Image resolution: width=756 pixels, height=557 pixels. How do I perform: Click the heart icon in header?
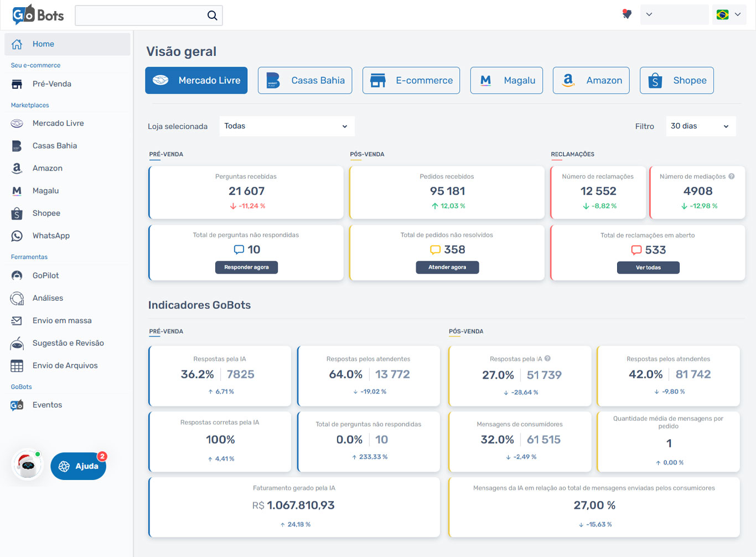point(626,14)
